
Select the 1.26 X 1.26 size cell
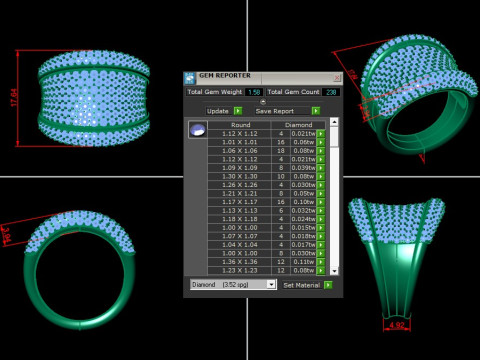click(240, 185)
